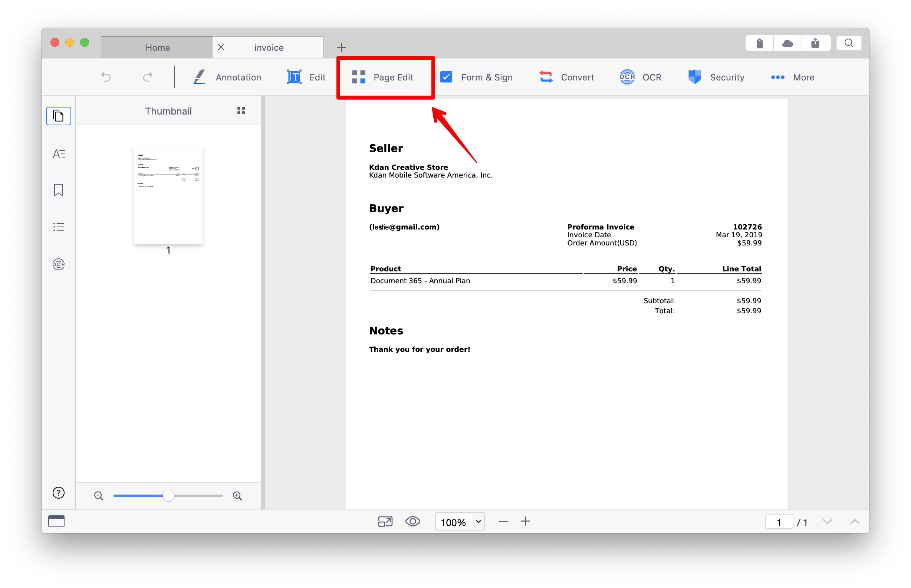Toggle the eye reading mode icon
911x588 pixels.
click(412, 521)
